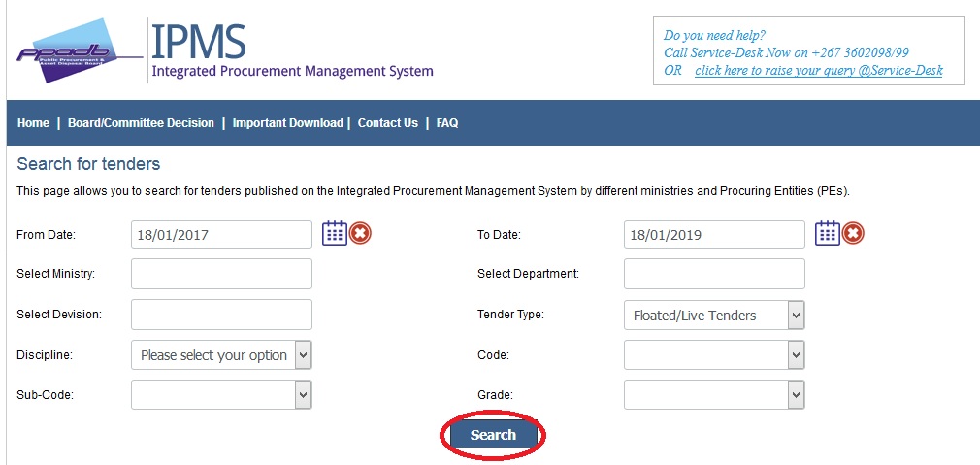Navigate to the Contact Us page
The height and width of the screenshot is (465, 980).
pos(387,123)
